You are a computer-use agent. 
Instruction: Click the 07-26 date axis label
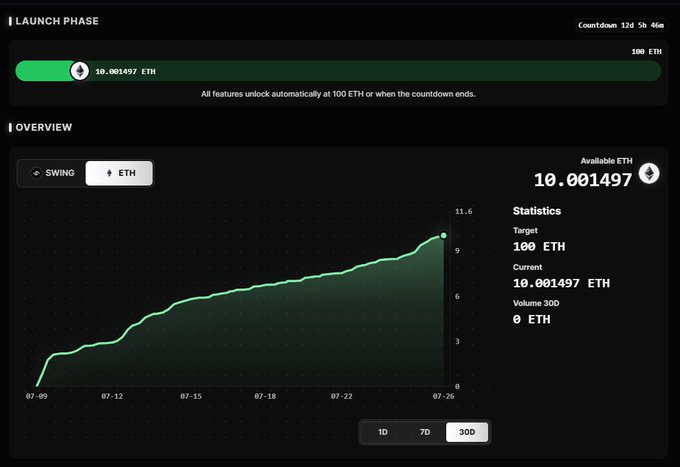pyautogui.click(x=443, y=396)
